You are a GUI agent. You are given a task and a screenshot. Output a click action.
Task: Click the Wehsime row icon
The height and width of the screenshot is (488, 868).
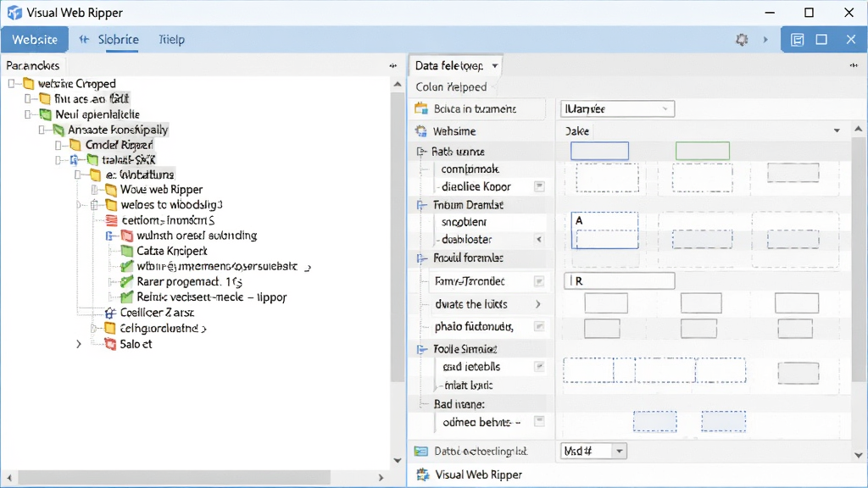click(421, 131)
